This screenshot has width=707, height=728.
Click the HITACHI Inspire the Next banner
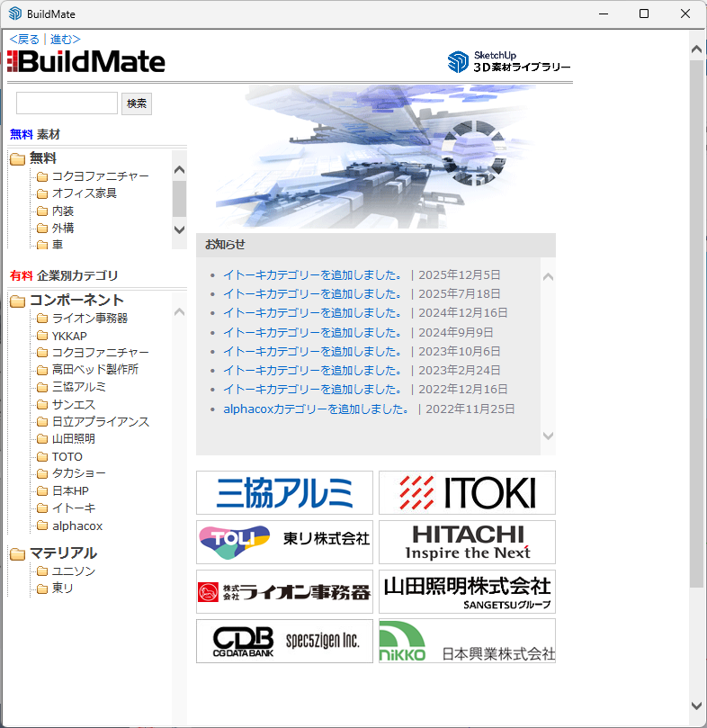pos(467,542)
